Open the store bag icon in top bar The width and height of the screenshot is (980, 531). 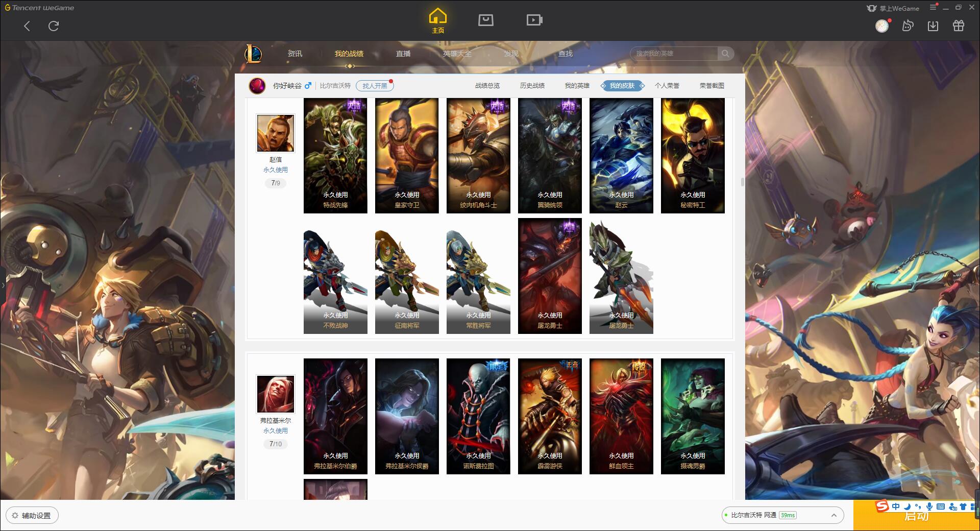[x=486, y=20]
